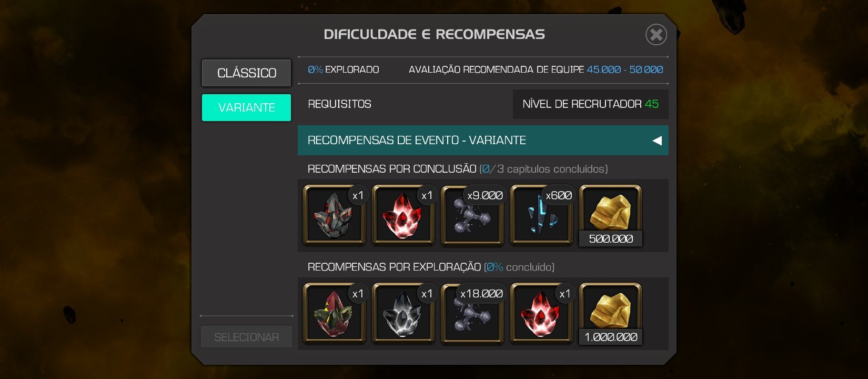This screenshot has height=379, width=868.
Task: Tap the x600 blue shards reward icon
Action: pyautogui.click(x=541, y=215)
